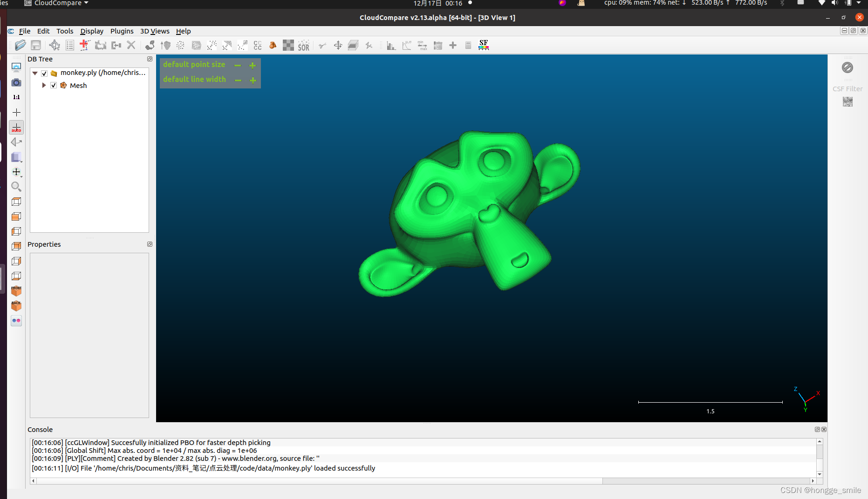Float the Properties panel

tap(150, 244)
